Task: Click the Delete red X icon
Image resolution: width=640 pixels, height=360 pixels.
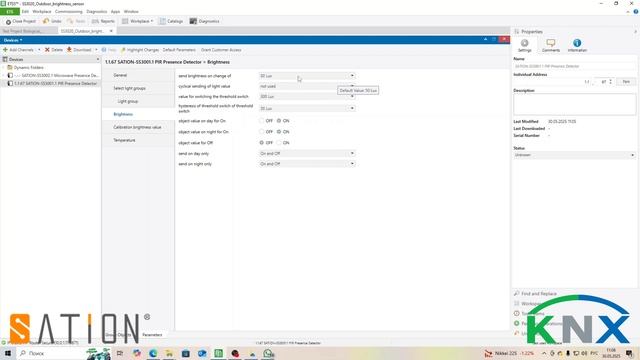Action: (x=47, y=50)
